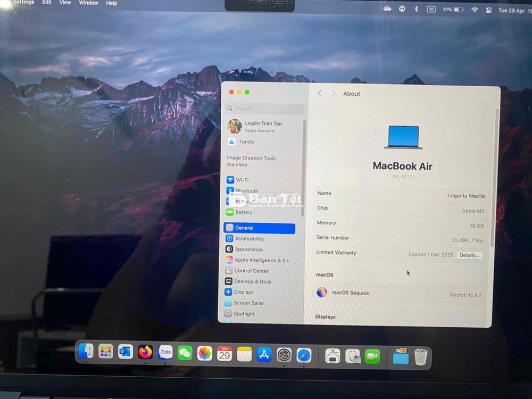Screen dimensions: 532x399
Task: Click Bluetooth icon in menu bar
Action: pyautogui.click(x=416, y=9)
